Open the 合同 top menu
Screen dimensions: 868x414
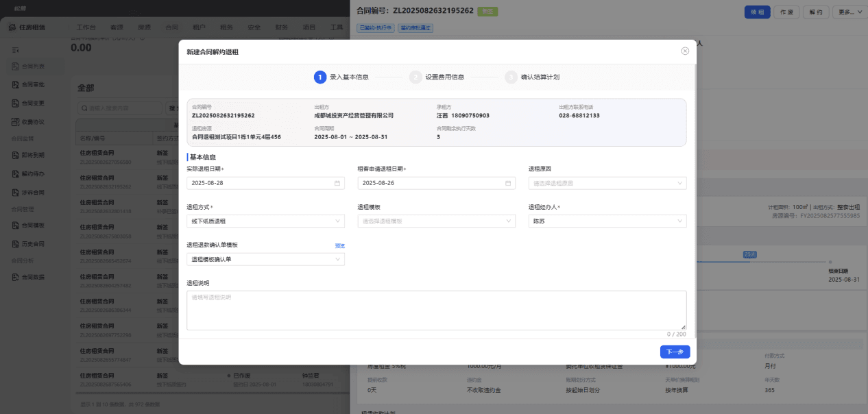click(171, 27)
